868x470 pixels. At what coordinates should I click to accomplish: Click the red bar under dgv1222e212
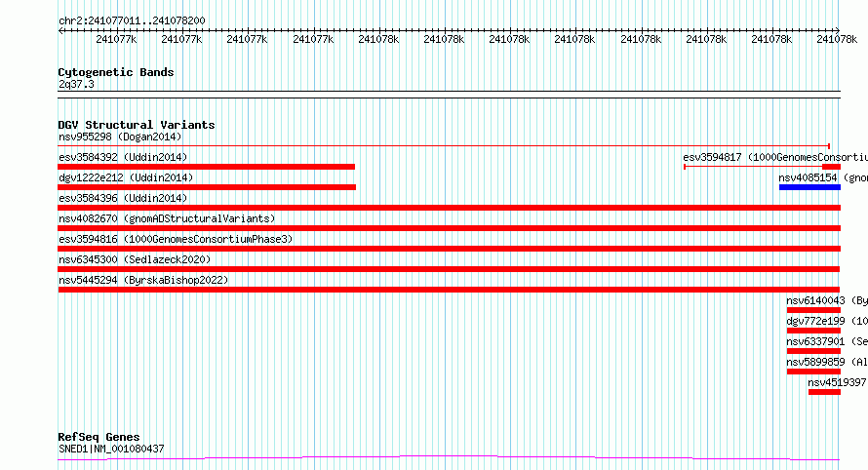click(207, 187)
